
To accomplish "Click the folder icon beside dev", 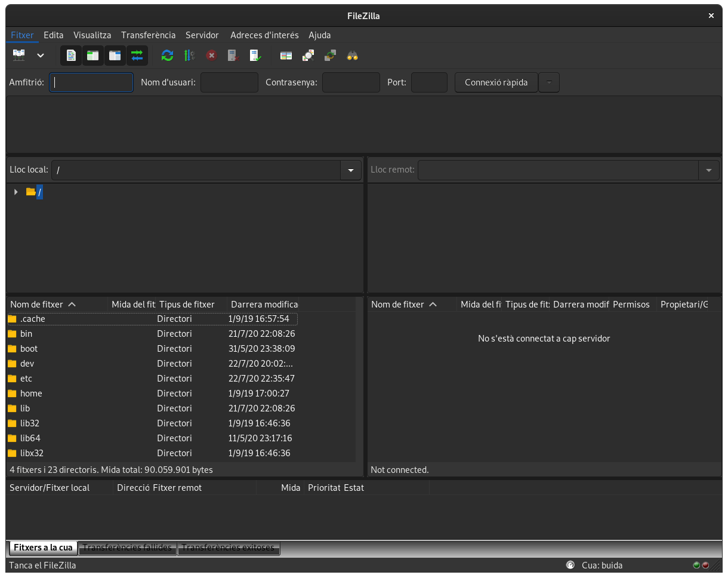I will coord(12,364).
